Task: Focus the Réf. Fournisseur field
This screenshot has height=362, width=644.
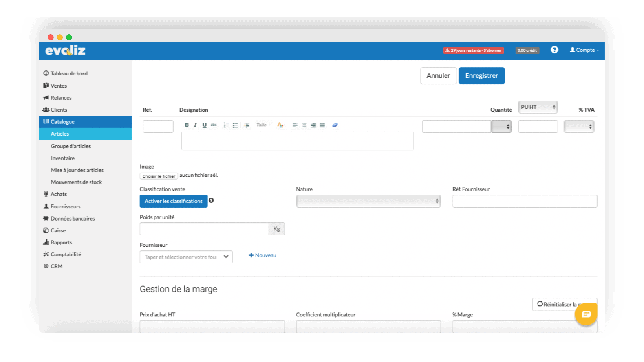Action: pos(525,201)
